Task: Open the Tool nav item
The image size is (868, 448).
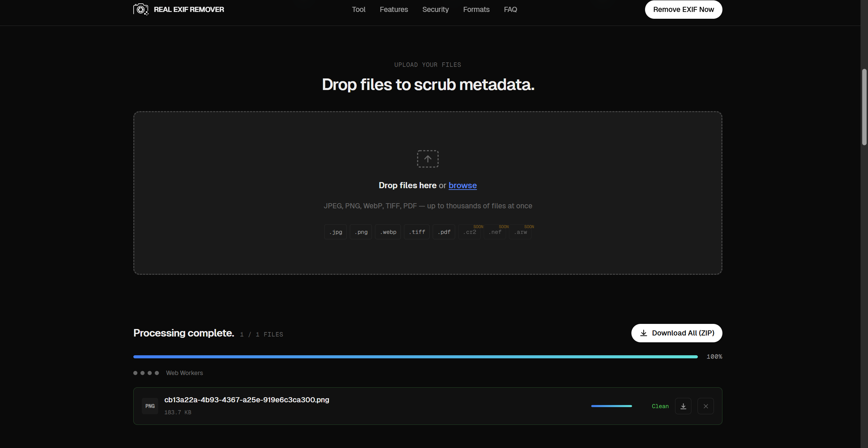Action: click(x=359, y=10)
